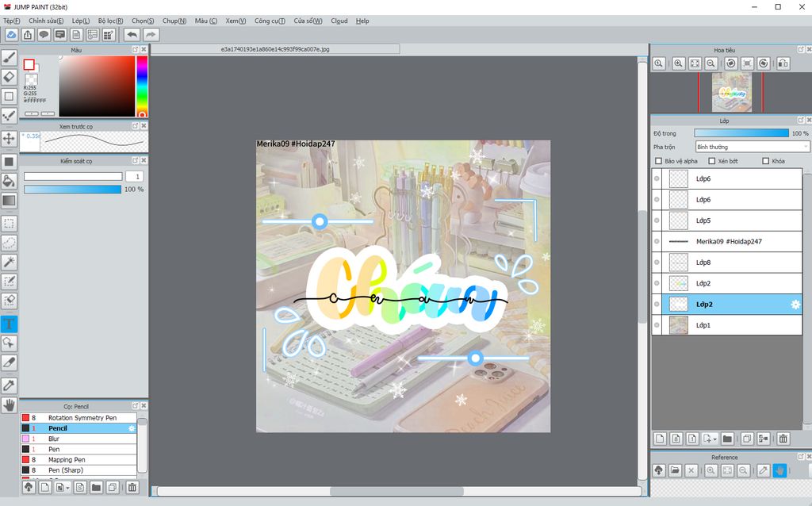This screenshot has width=812, height=506.
Task: Click the canvas horizontal scrollbar
Action: point(396,491)
